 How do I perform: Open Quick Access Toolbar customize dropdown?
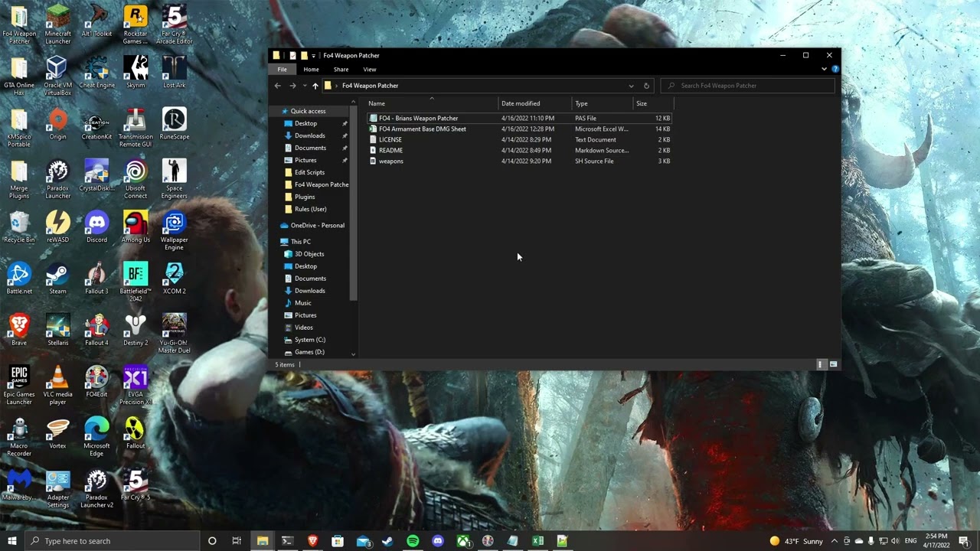pos(313,56)
